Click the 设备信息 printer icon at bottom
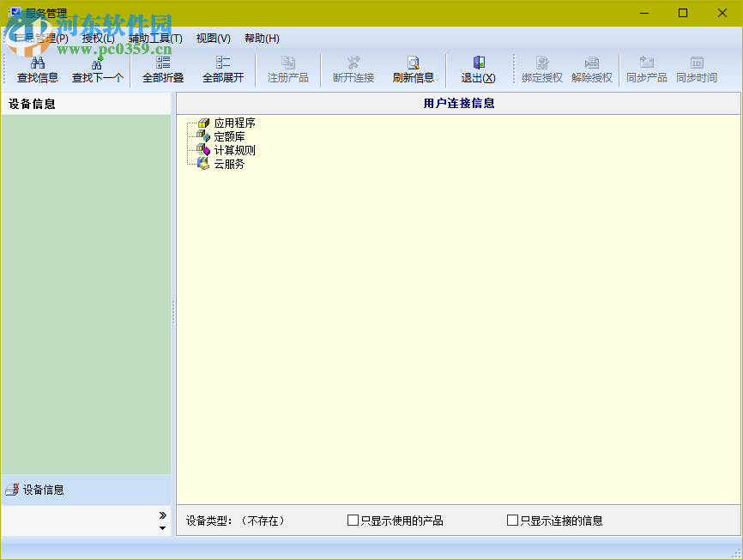The height and width of the screenshot is (560, 743). 12,490
